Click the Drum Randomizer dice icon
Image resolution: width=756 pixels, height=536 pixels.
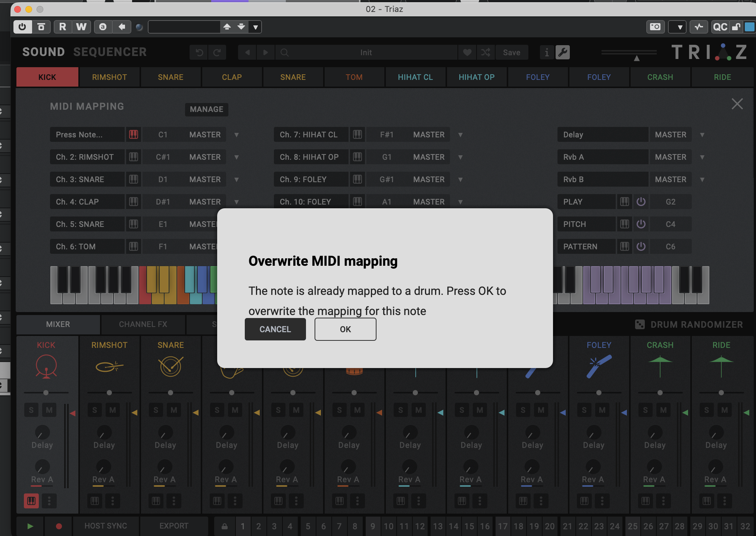click(640, 324)
